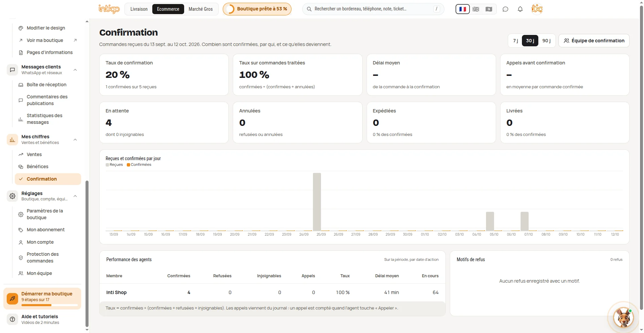
Task: Click the Démarrer ma boutique progress bar
Action: click(x=50, y=305)
